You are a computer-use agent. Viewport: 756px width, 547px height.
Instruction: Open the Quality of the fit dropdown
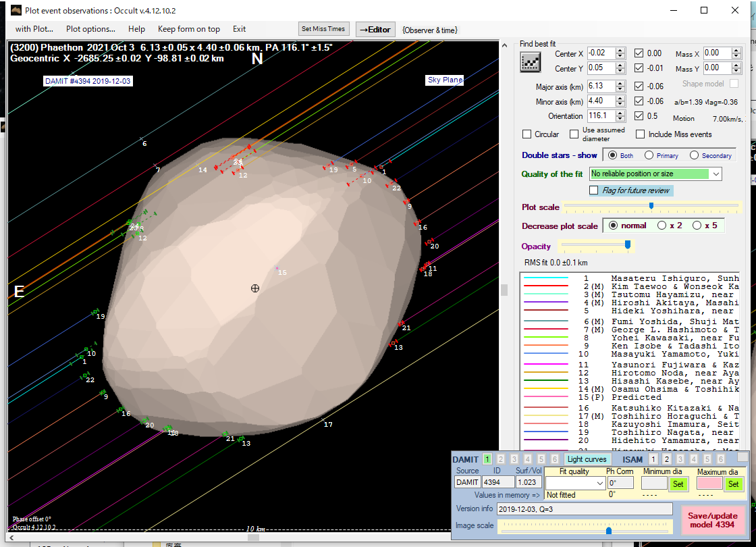pyautogui.click(x=716, y=174)
